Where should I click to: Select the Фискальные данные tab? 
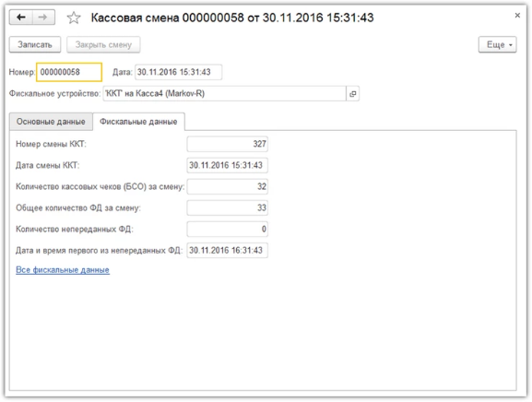pos(138,122)
